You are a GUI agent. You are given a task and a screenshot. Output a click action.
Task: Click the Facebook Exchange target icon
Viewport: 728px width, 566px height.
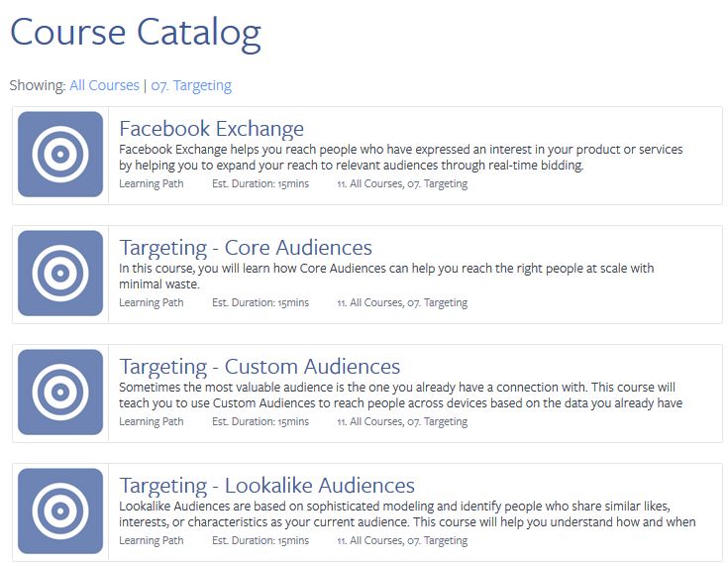pyautogui.click(x=60, y=155)
